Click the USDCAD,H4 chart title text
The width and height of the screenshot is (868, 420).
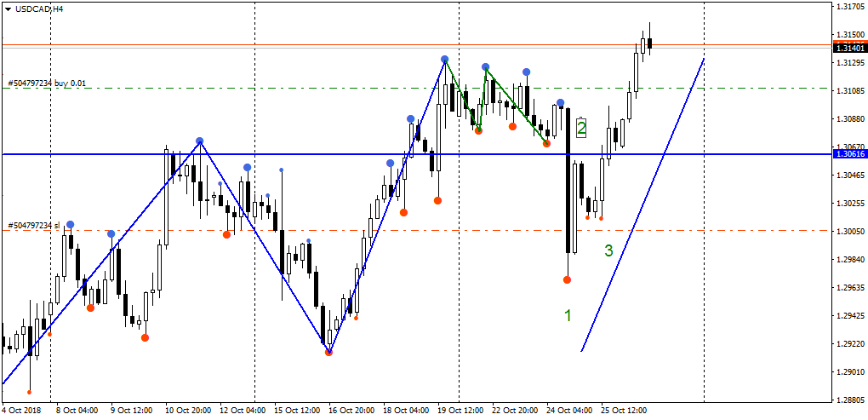38,9
